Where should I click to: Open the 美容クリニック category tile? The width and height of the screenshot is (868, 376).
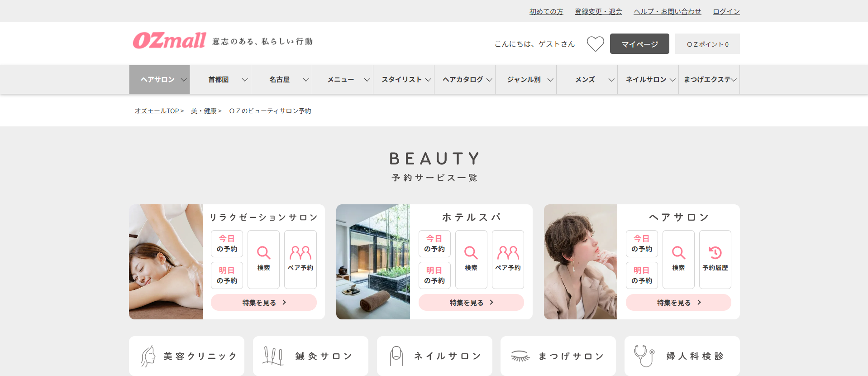tap(186, 356)
